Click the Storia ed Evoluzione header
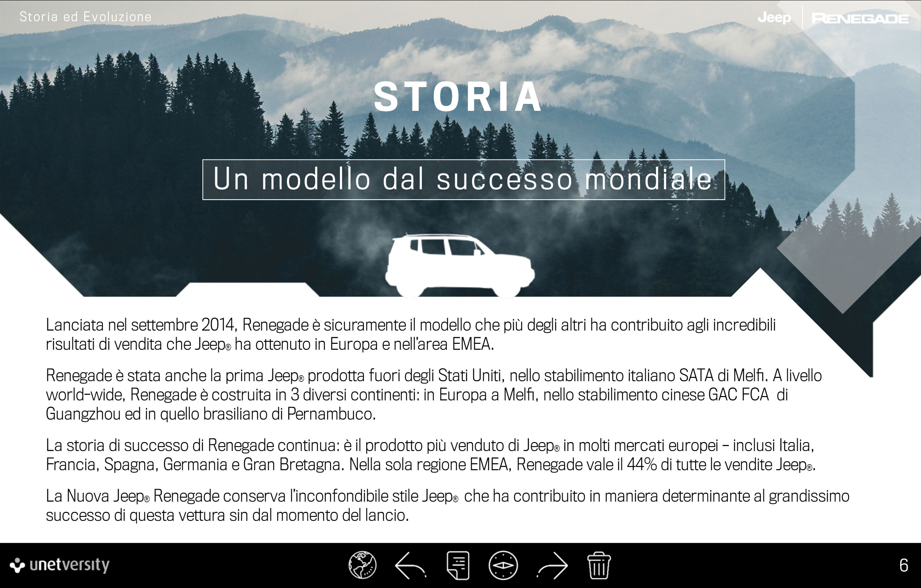 [x=85, y=17]
